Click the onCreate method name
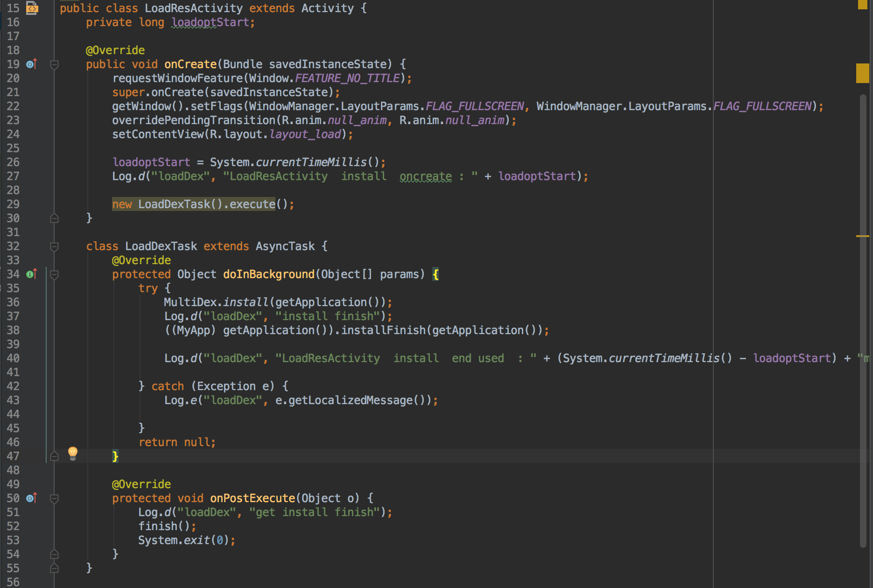Screen dimensions: 873x588 click(x=190, y=64)
